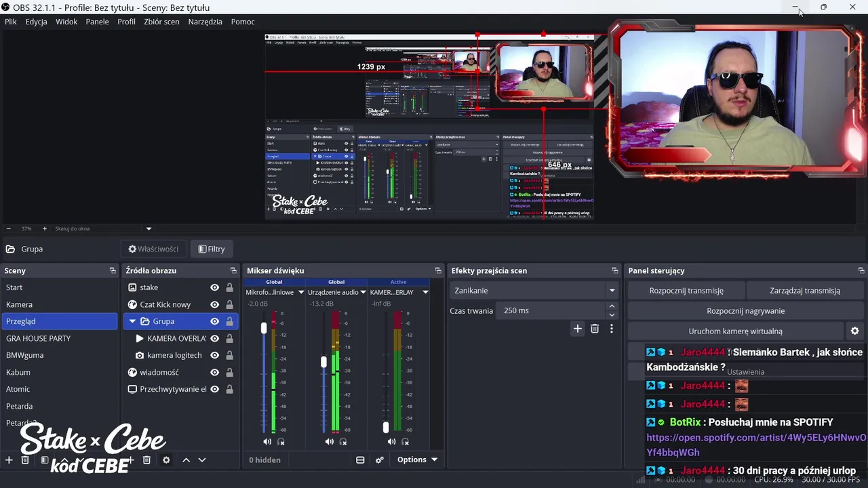Move the selected source up

click(x=186, y=460)
